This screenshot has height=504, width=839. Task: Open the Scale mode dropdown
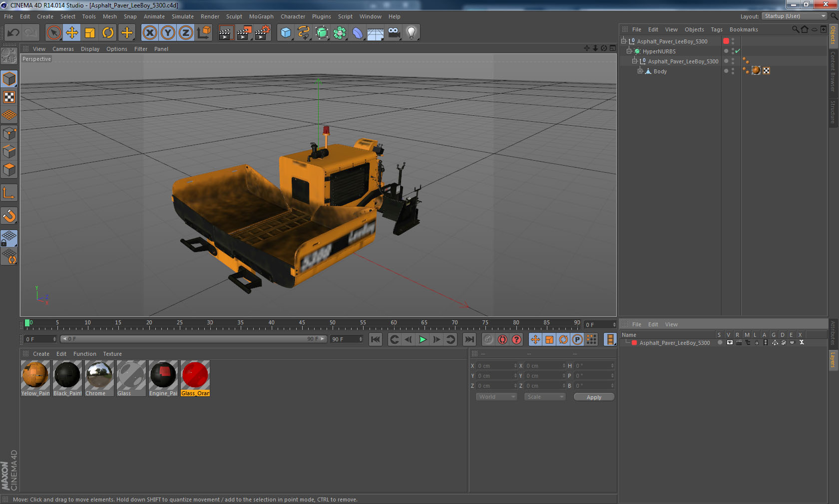click(x=544, y=397)
